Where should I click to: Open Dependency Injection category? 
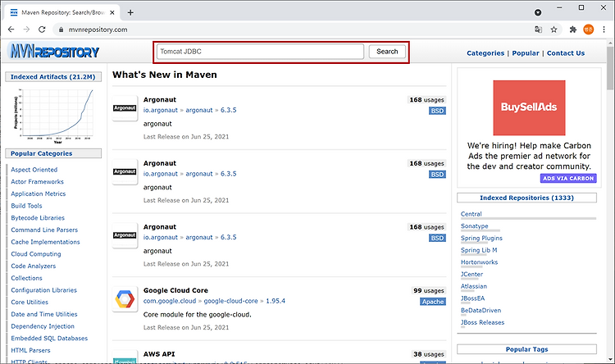click(43, 326)
